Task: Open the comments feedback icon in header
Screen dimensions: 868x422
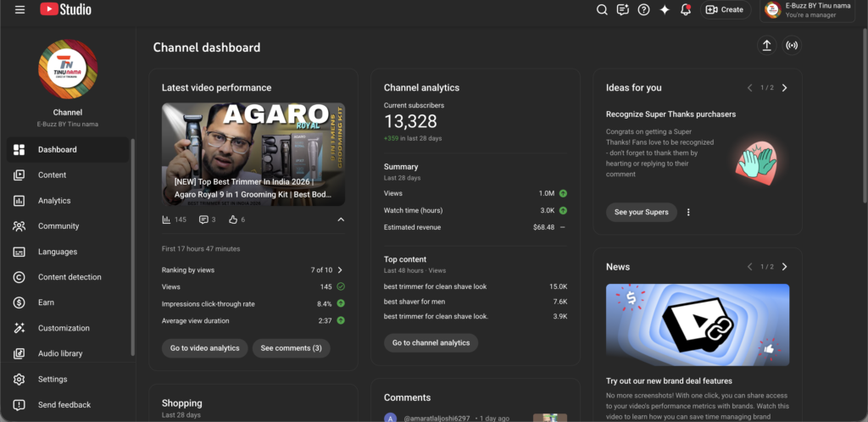Action: click(x=623, y=10)
